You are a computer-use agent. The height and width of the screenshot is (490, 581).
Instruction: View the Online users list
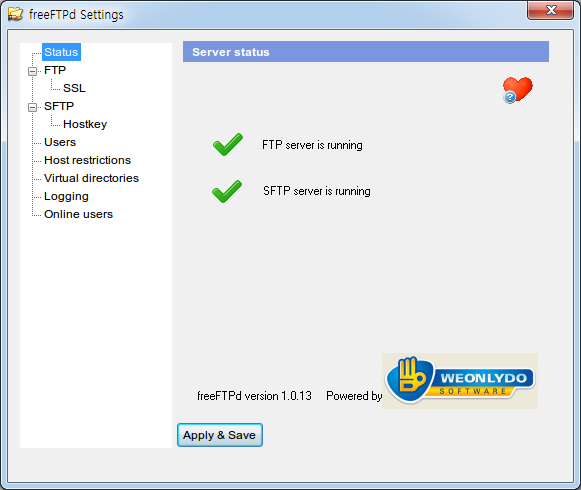(x=78, y=214)
